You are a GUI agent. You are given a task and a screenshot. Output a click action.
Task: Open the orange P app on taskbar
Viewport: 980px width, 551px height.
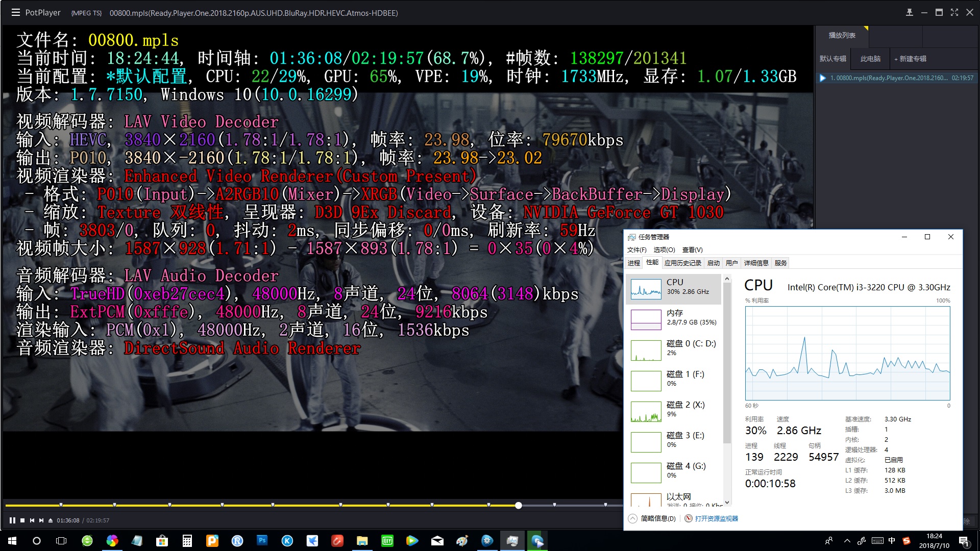[x=212, y=541]
